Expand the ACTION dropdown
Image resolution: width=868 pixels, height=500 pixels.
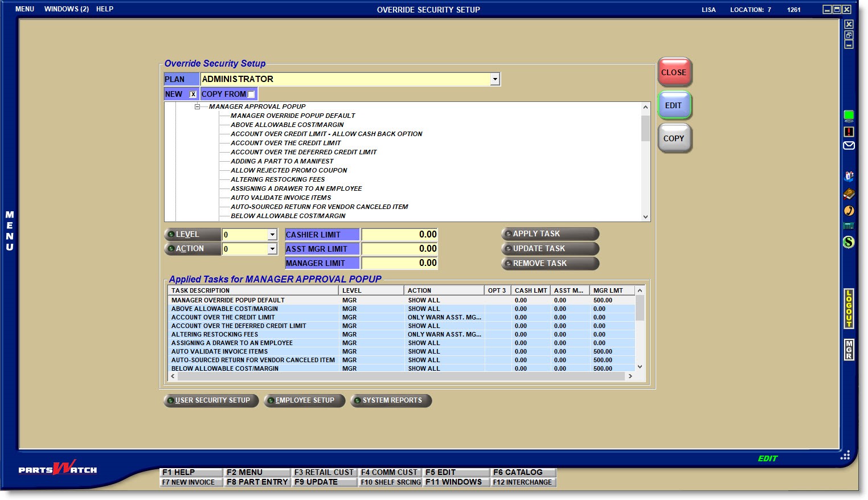click(x=272, y=249)
